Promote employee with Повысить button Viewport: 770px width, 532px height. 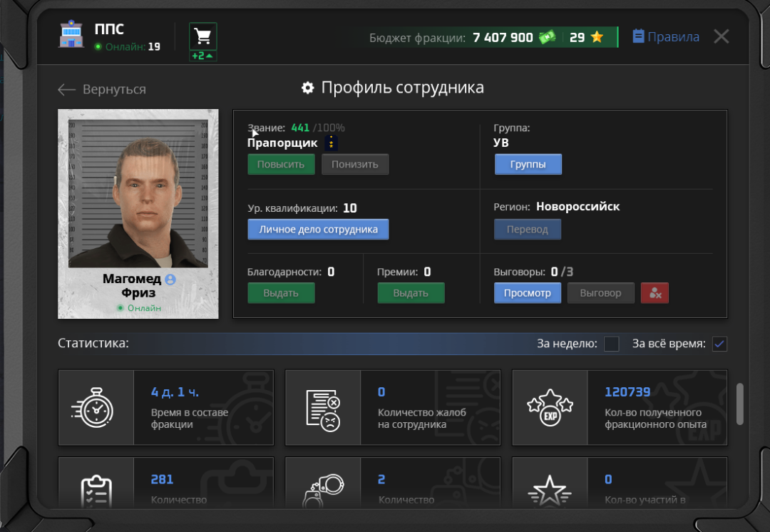pyautogui.click(x=281, y=164)
